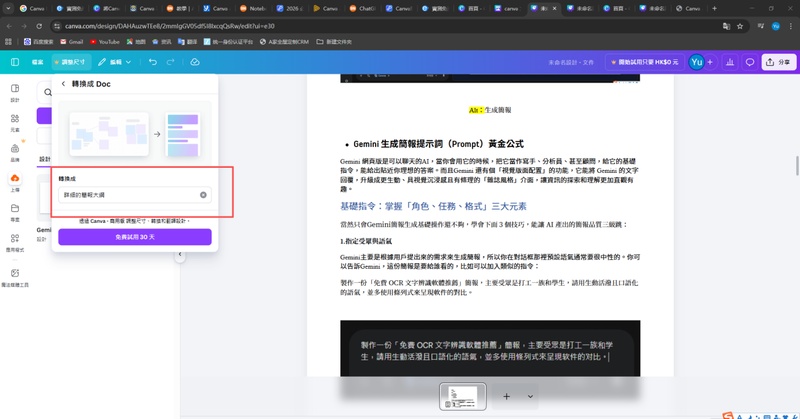Screen dimensions: 800x419
Task: Open the Yu user avatar in Canva
Action: 696,62
